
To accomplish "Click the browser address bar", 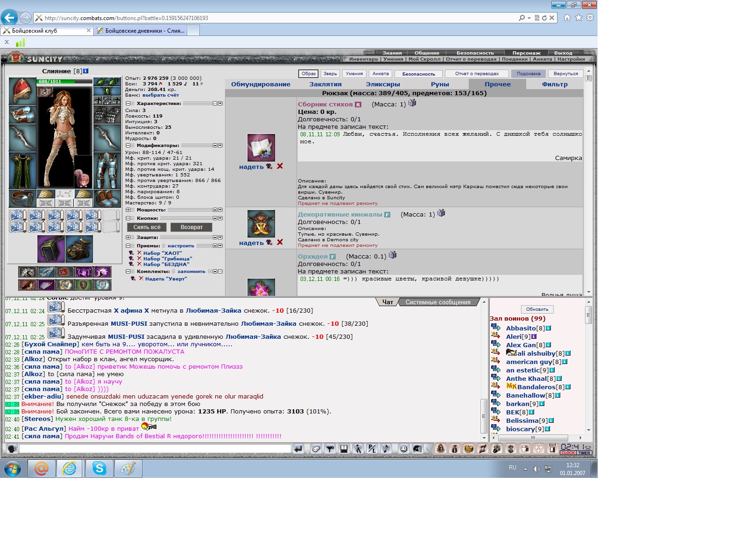I will click(x=280, y=18).
